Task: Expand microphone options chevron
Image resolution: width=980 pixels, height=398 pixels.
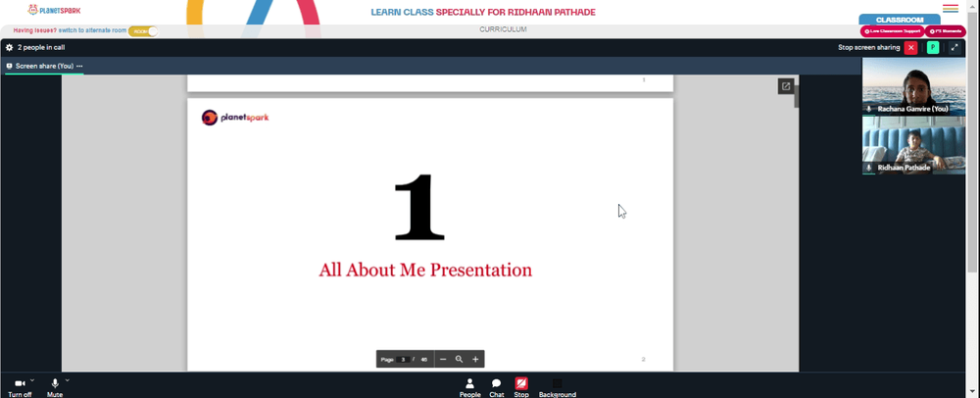Action: [x=67, y=380]
